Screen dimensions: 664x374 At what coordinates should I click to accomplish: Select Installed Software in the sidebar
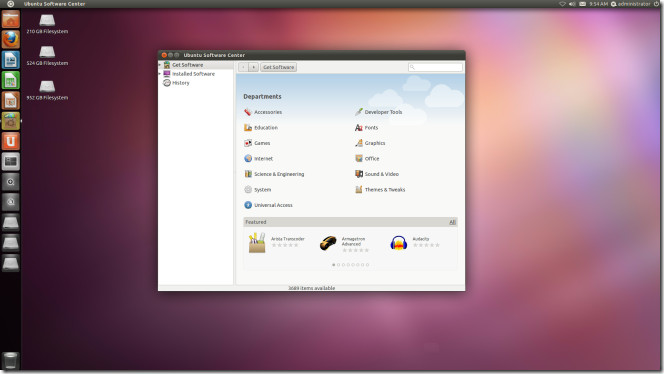click(x=196, y=74)
